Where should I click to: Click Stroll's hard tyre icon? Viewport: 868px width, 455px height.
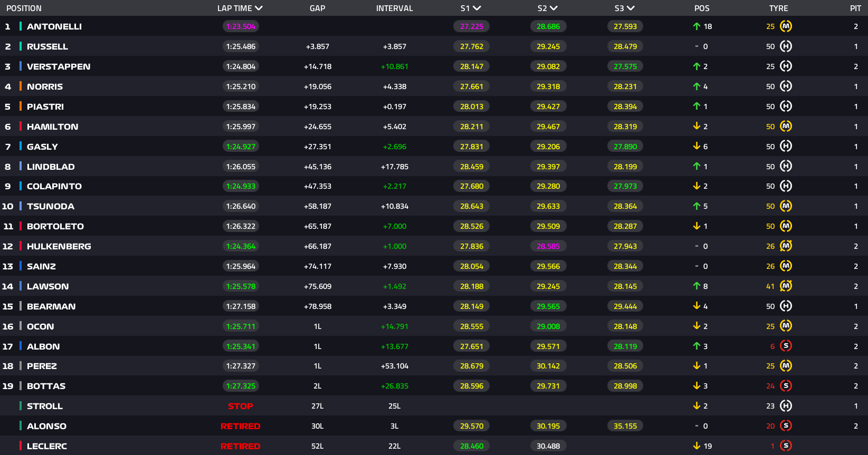click(x=786, y=406)
